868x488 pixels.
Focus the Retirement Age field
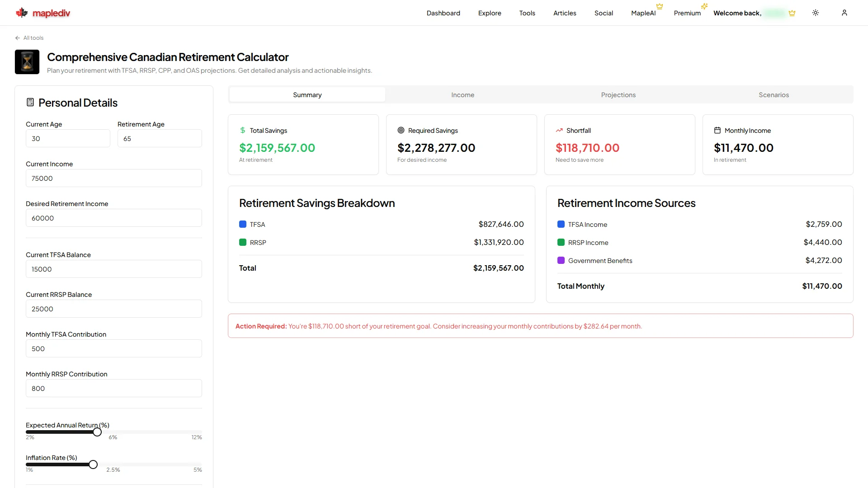coord(160,138)
